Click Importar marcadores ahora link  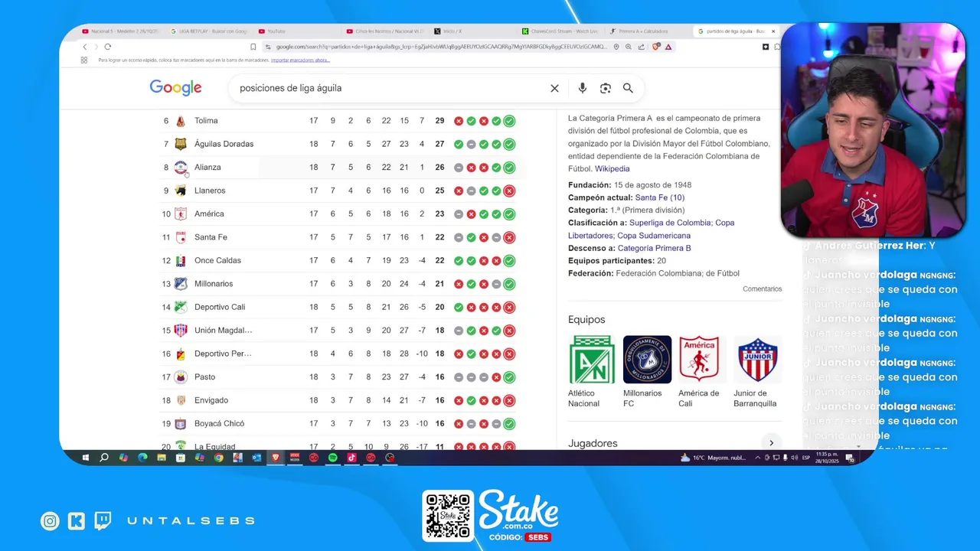point(300,60)
